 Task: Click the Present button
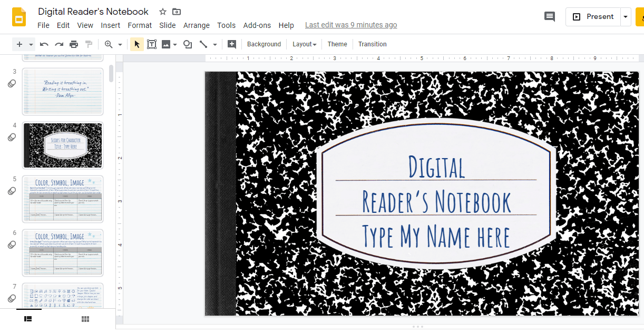click(595, 16)
